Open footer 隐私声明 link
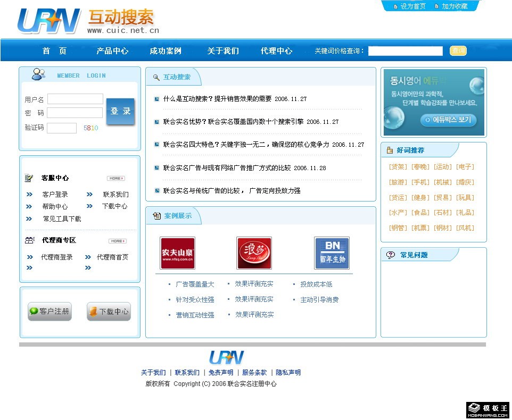512x420 pixels. (x=288, y=372)
